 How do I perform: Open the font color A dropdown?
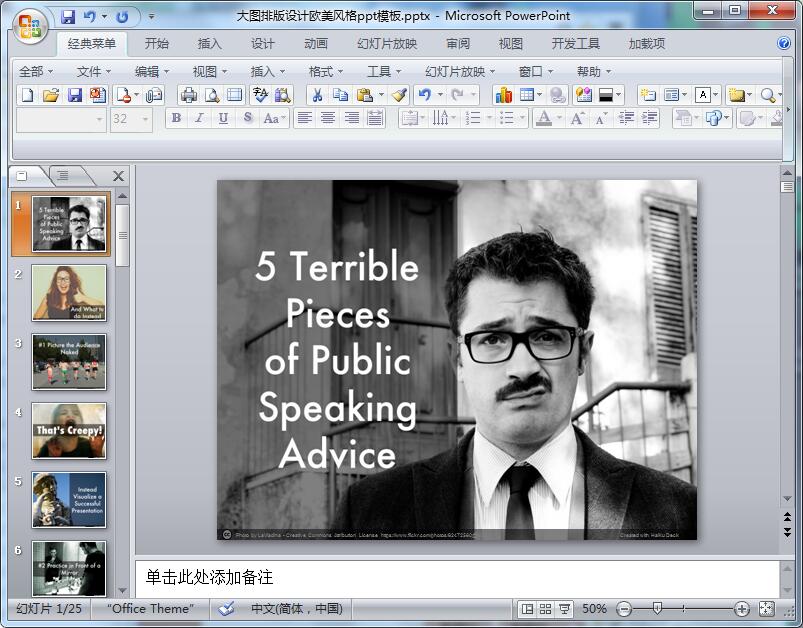559,118
